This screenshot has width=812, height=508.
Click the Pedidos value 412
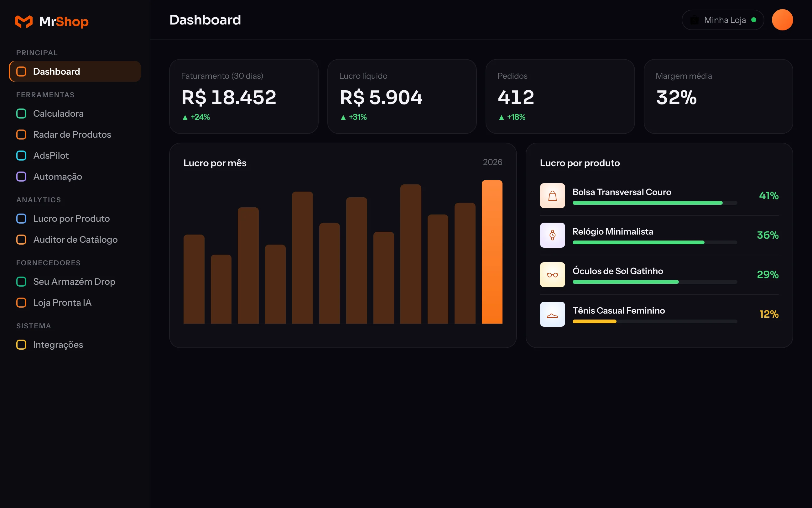tap(516, 98)
